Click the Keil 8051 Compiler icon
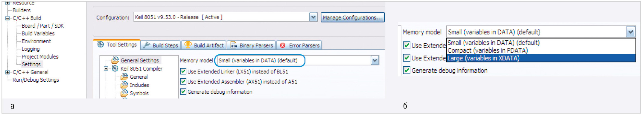Image resolution: width=644 pixels, height=115 pixels. tap(115, 68)
